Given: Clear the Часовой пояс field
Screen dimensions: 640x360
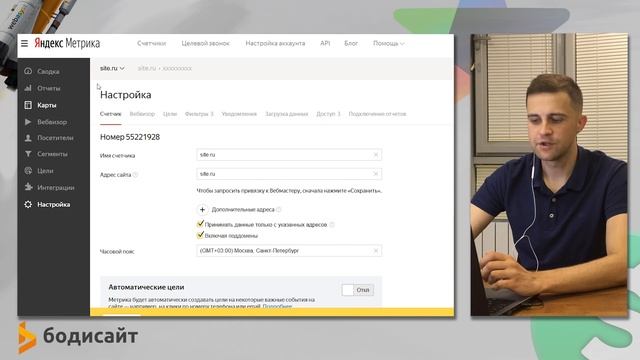Looking at the screenshot, I should 376,251.
